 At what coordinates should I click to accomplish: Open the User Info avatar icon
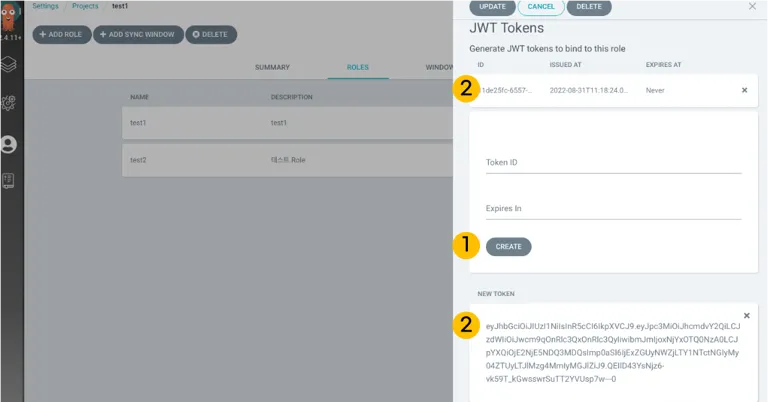(x=8, y=144)
